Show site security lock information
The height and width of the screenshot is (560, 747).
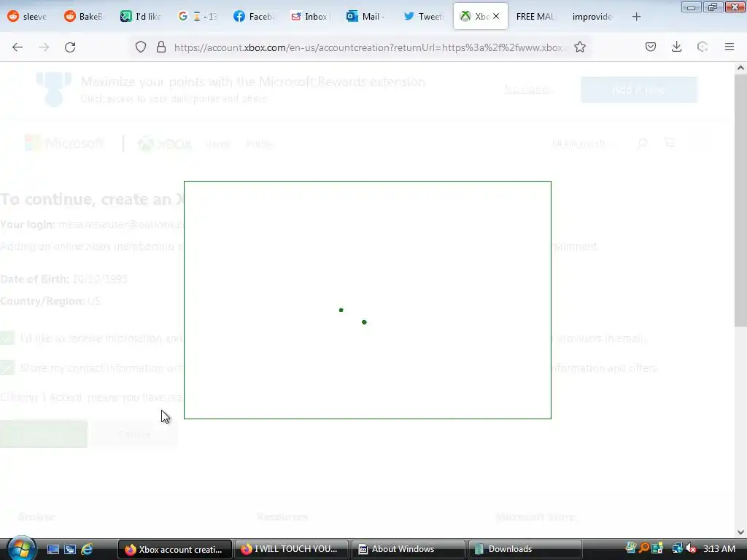click(161, 47)
